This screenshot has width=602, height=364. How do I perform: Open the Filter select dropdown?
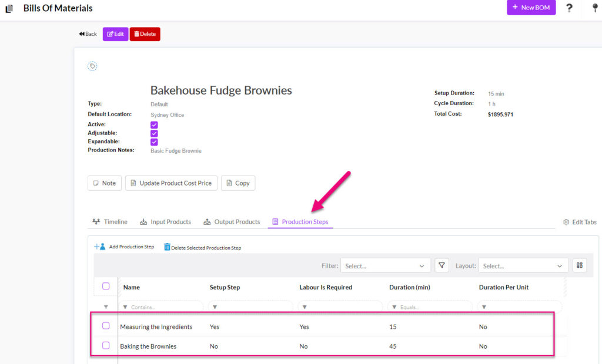tap(385, 266)
